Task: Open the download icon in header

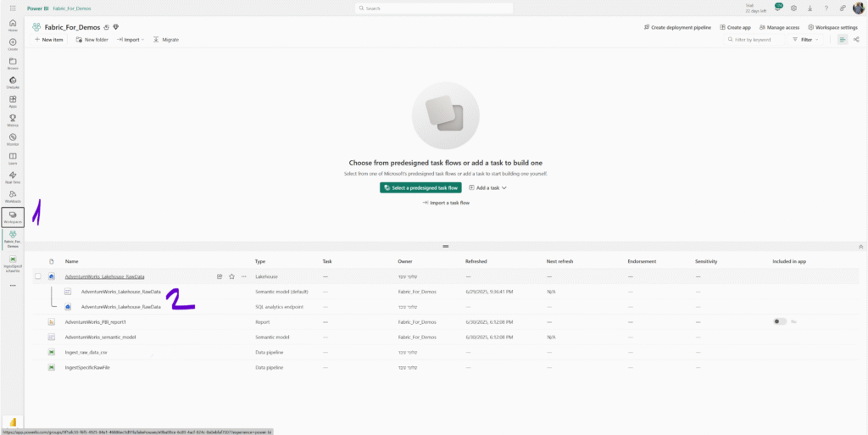Action: point(810,8)
